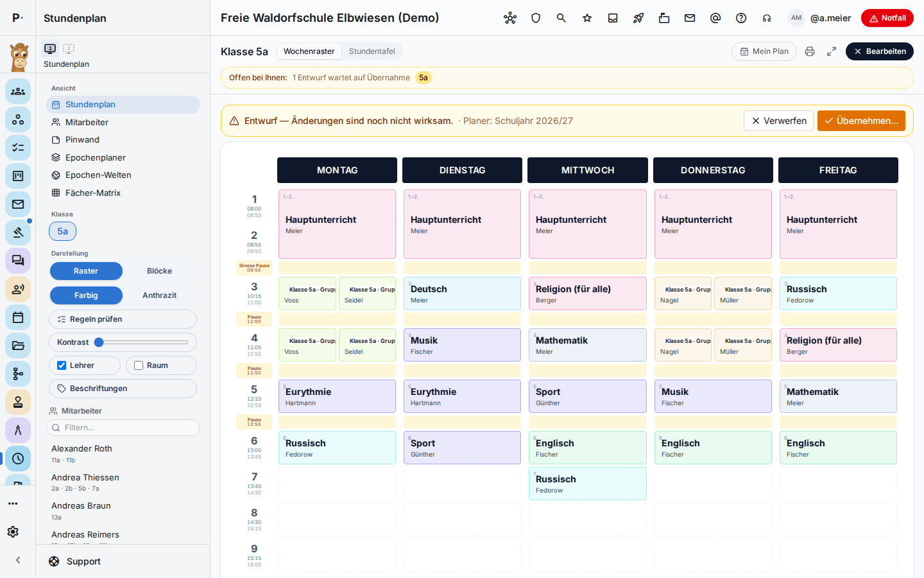Click the Notfall emergency button
Image resolution: width=924 pixels, height=578 pixels.
(x=887, y=18)
